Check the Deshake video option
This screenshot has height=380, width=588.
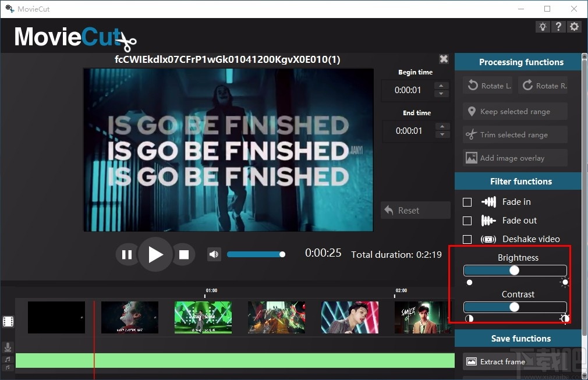click(467, 239)
